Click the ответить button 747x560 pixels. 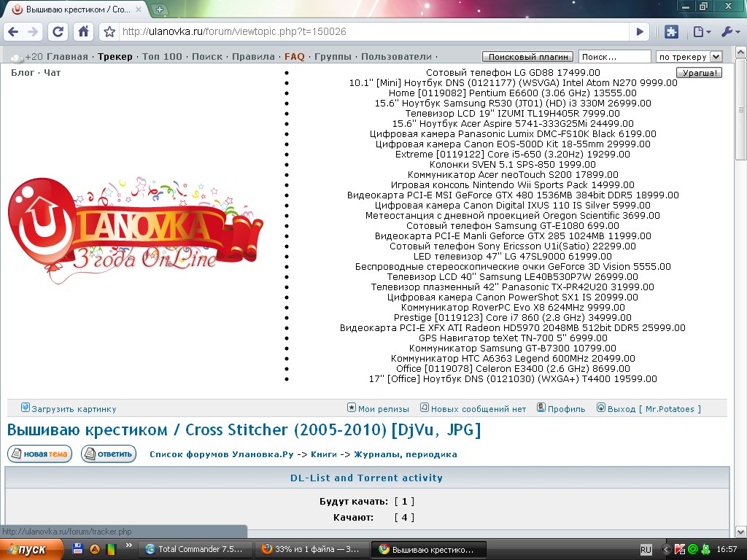pyautogui.click(x=109, y=454)
